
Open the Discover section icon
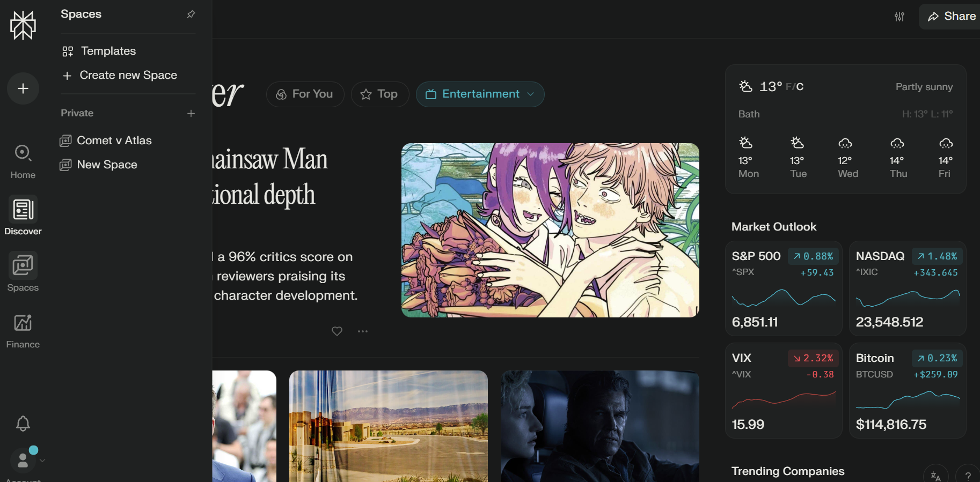pos(23,210)
